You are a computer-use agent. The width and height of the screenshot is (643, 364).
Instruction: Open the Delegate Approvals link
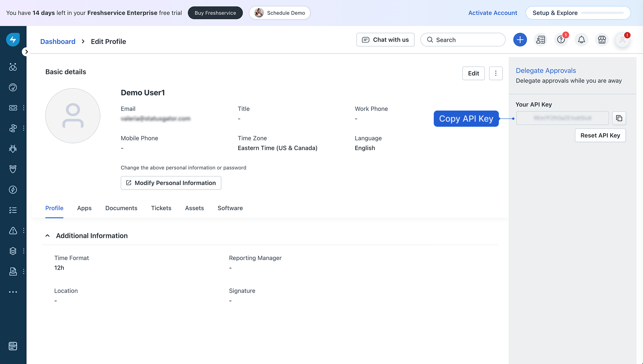click(546, 71)
